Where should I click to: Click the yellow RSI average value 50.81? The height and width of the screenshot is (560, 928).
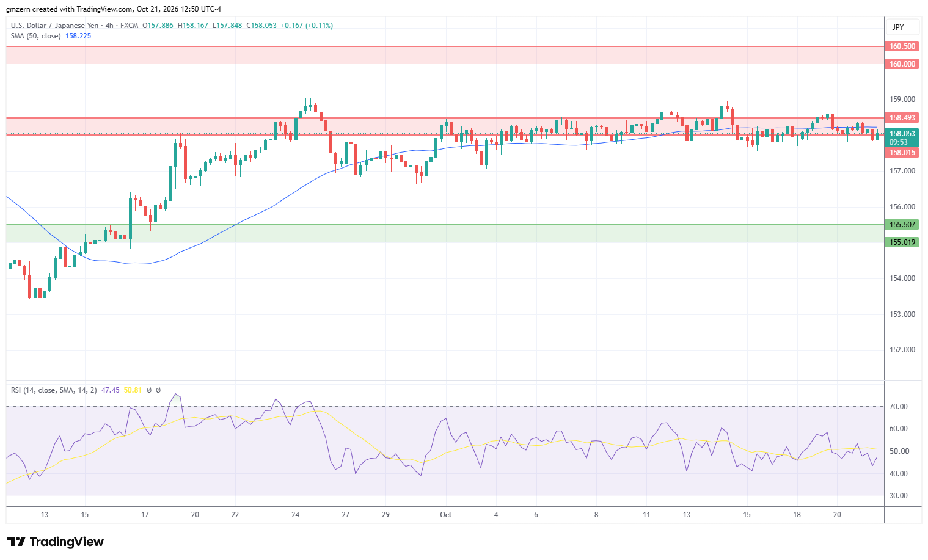[133, 390]
